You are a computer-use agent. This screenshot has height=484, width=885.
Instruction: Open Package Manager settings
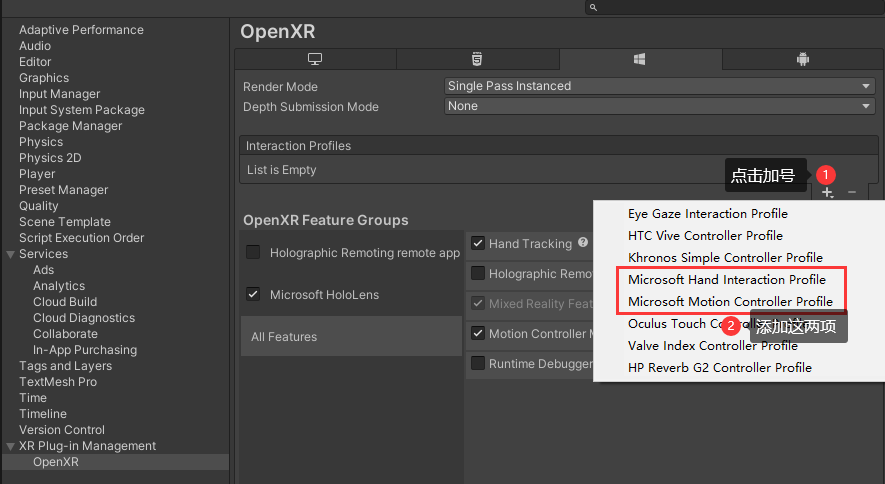pyautogui.click(x=71, y=126)
